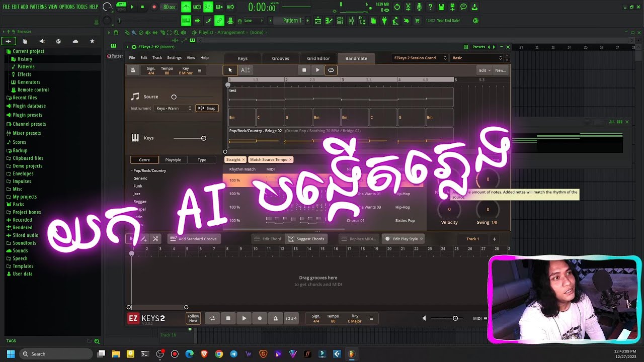Image resolution: width=644 pixels, height=362 pixels.
Task: Select the Genre filter tab
Action: click(x=144, y=160)
